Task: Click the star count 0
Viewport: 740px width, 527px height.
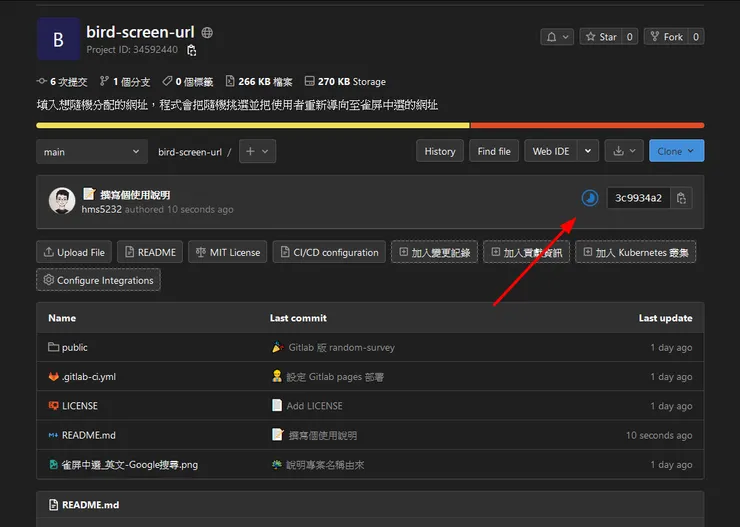Action: click(630, 37)
